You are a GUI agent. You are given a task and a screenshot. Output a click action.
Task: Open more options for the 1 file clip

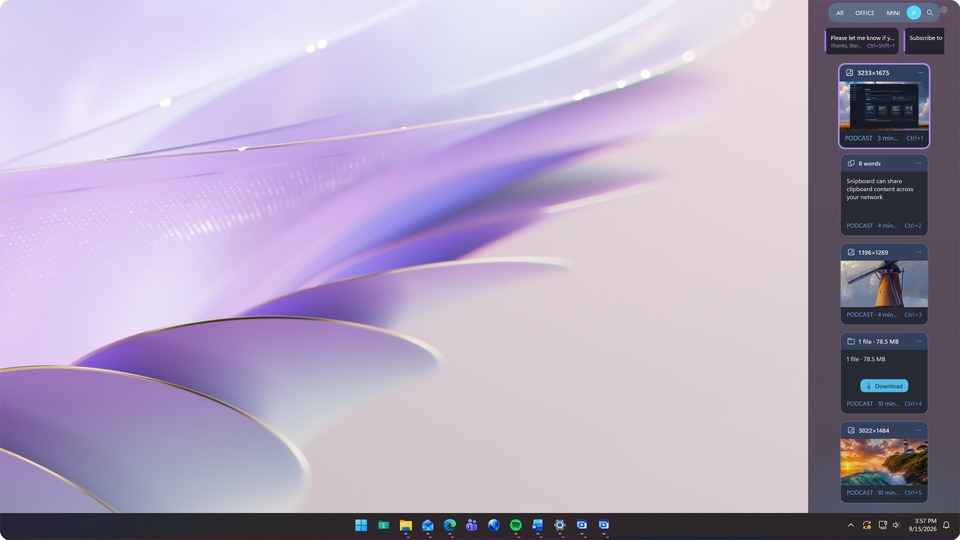point(918,342)
